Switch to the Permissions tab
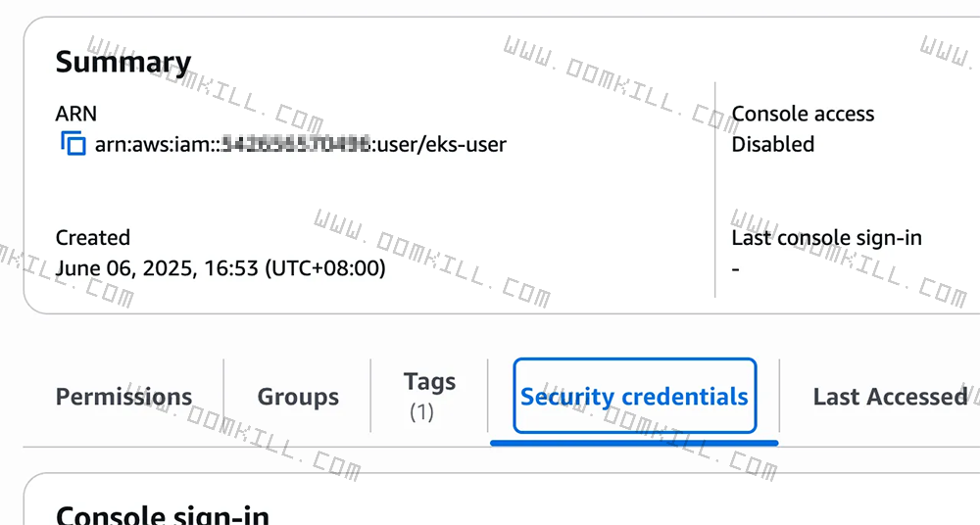The height and width of the screenshot is (525, 980). pyautogui.click(x=123, y=397)
